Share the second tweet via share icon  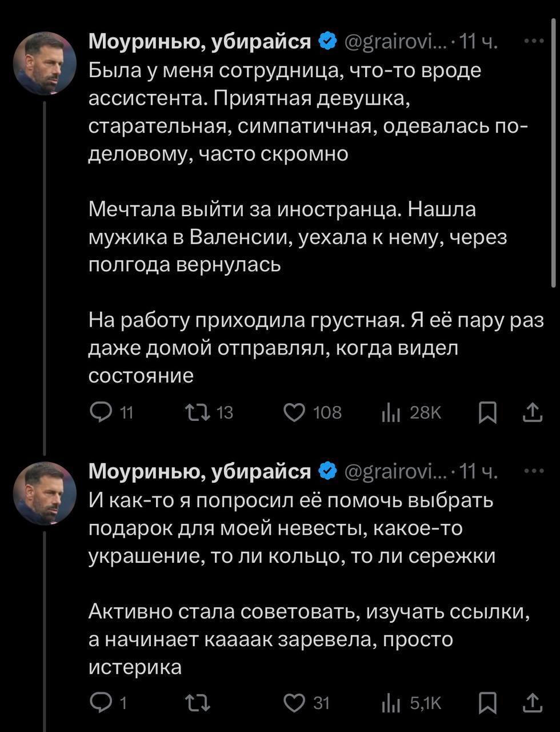pos(532,702)
